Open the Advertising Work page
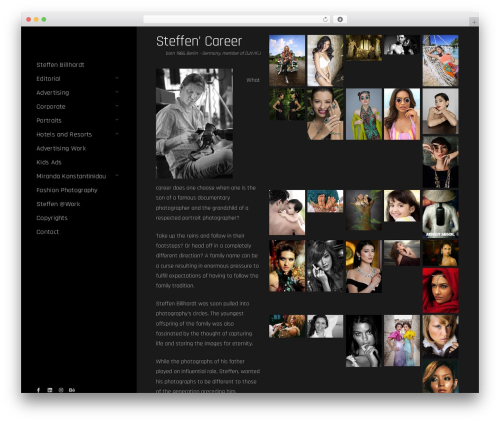The image size is (500, 423). [61, 148]
